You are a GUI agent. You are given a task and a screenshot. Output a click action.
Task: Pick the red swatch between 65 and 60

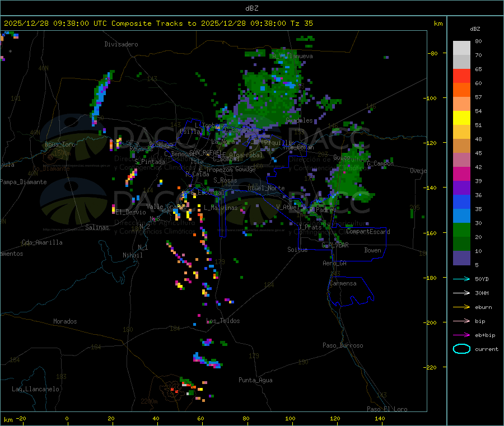tap(461, 76)
